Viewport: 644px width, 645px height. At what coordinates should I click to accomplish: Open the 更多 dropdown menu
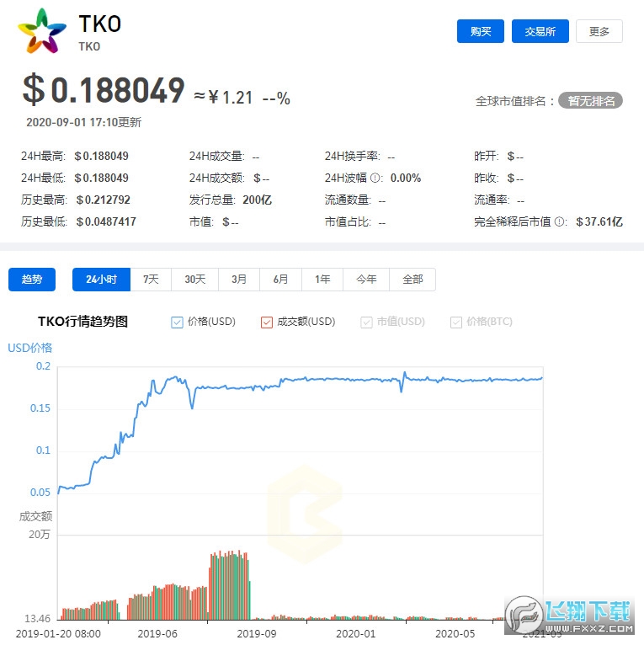coord(599,31)
